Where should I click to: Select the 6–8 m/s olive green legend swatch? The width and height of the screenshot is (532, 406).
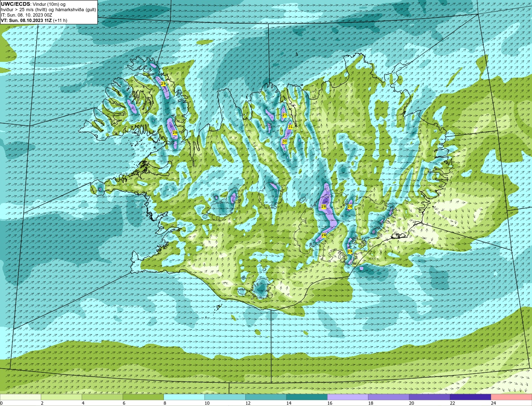coord(143,397)
